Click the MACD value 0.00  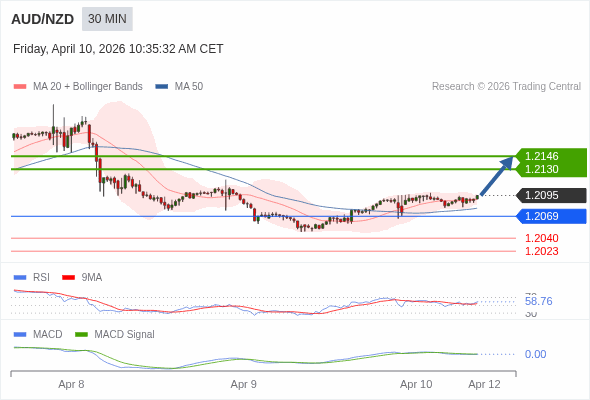pos(535,354)
